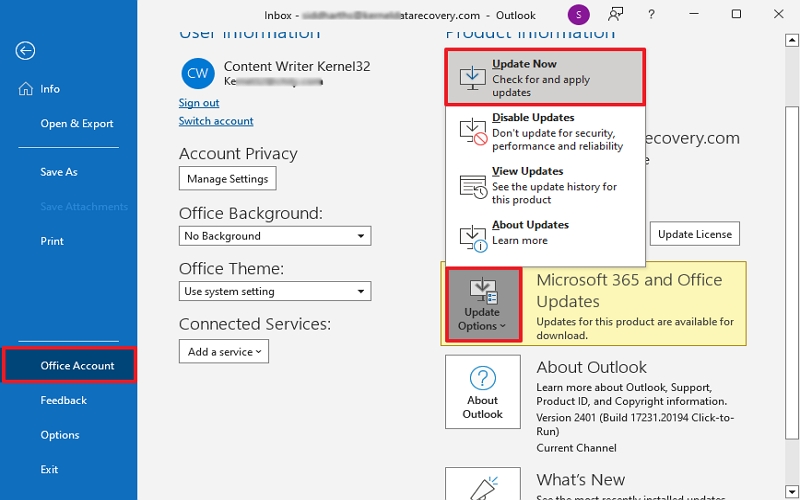Click the purple S account avatar
Viewport: 800px width, 500px height.
point(578,15)
